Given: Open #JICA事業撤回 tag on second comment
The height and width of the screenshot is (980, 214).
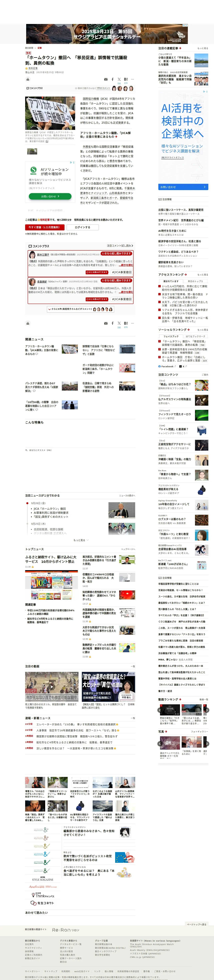Looking at the screenshot, I should [122, 299].
